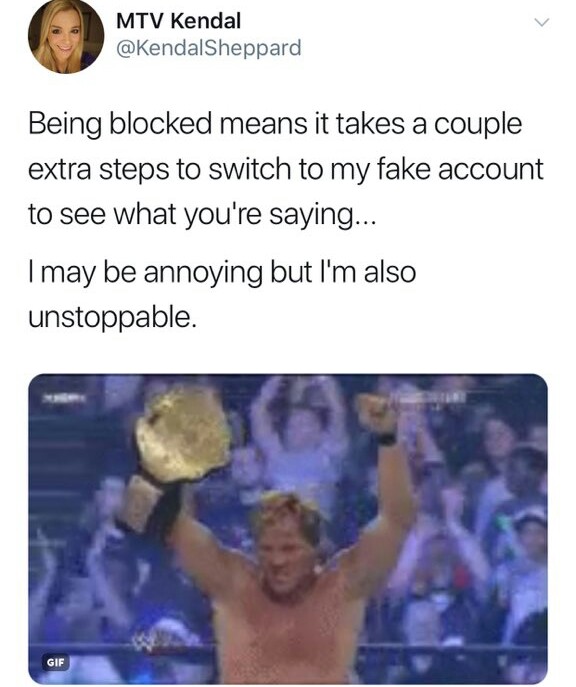Open the @KendalSheppard handle link
The width and height of the screenshot is (576, 687).
click(208, 48)
